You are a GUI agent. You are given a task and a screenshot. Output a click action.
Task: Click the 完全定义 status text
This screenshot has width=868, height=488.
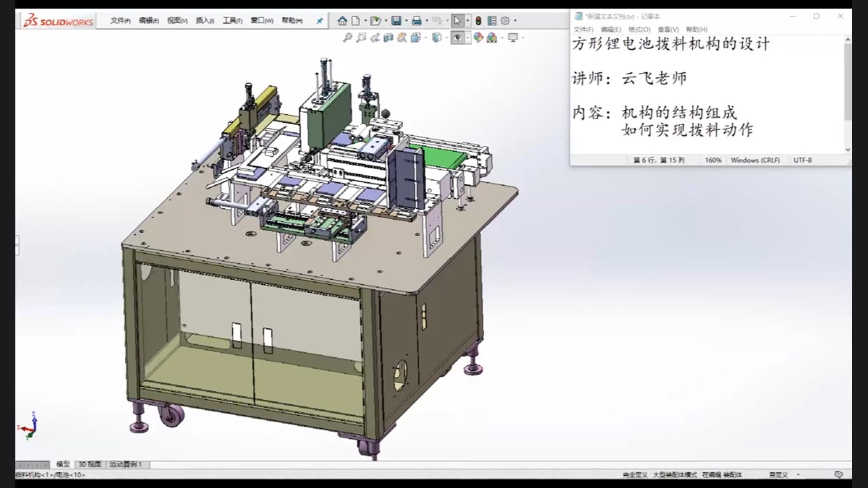pyautogui.click(x=635, y=474)
